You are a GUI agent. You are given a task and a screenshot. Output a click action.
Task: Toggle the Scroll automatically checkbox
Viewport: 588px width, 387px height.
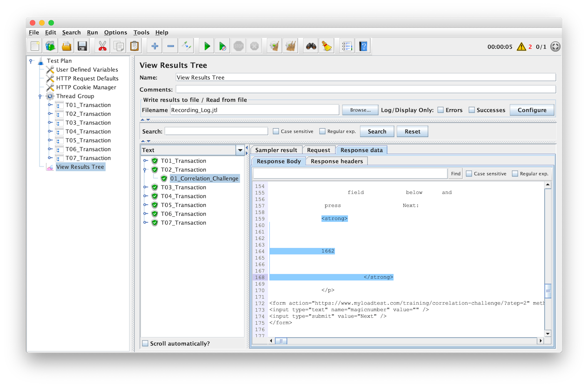146,344
